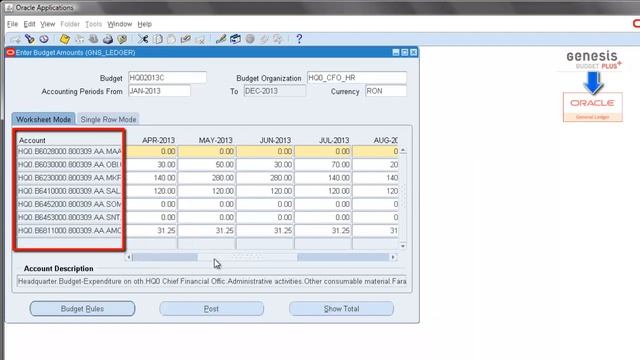Open the grayed Tools menu
Image resolution: width=640 pixels, height=360 pixels.
tap(93, 24)
